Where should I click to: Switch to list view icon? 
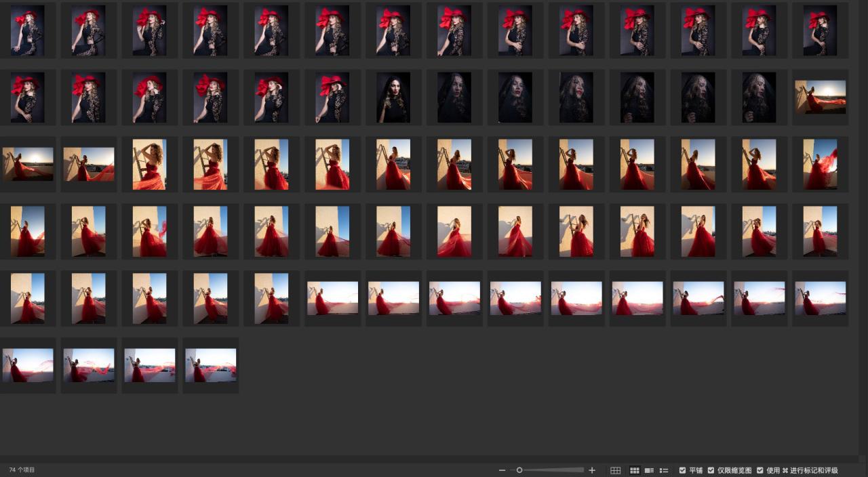click(x=664, y=470)
